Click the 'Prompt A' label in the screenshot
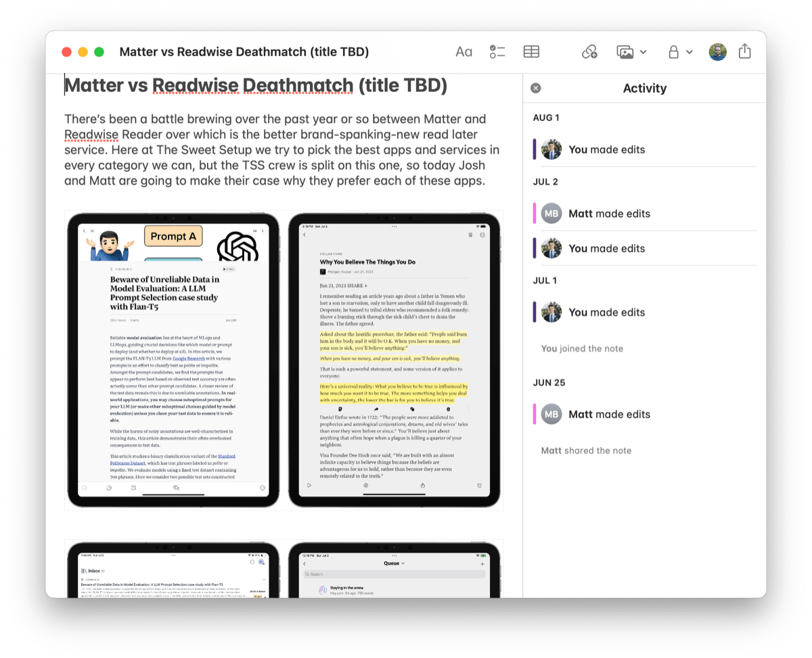Image resolution: width=812 pixels, height=658 pixels. point(173,236)
